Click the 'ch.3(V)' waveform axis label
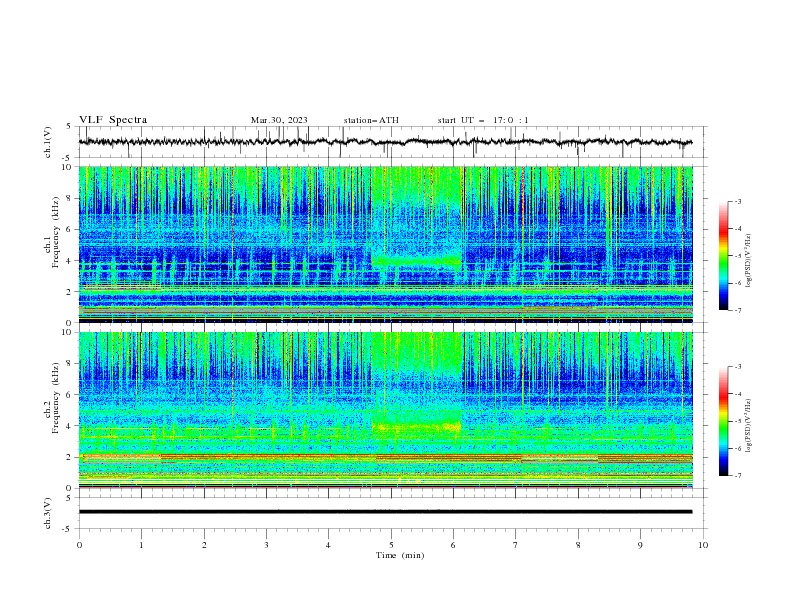Screen dimensions: 792x612 coord(48,513)
